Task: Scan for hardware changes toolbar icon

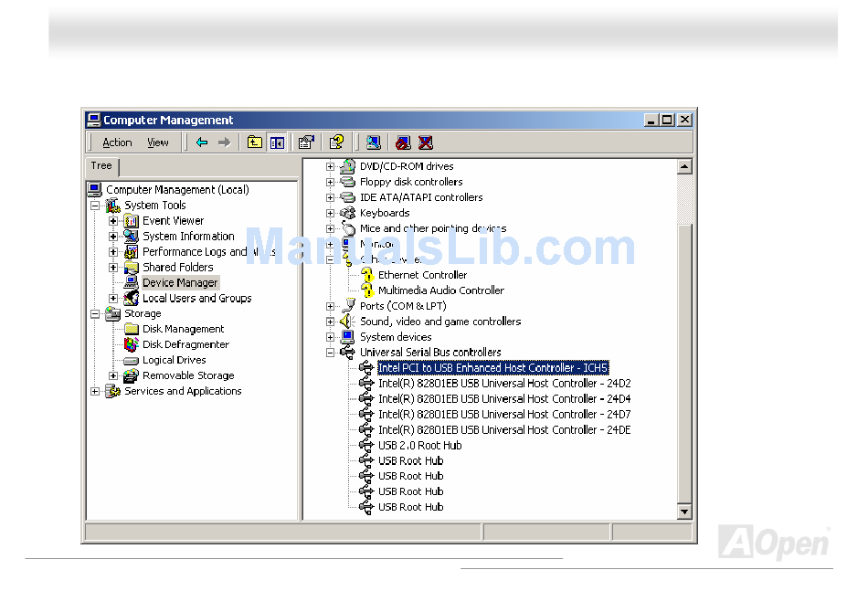Action: click(x=374, y=142)
